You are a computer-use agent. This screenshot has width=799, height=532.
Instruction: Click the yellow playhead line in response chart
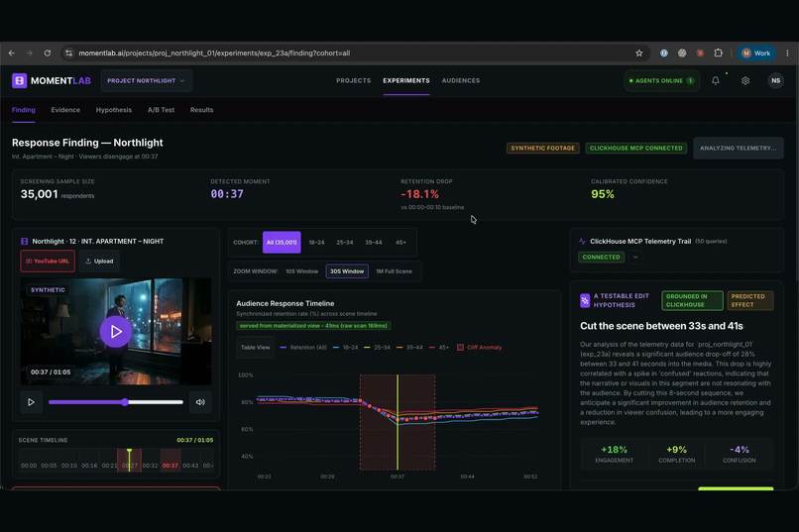coord(398,422)
